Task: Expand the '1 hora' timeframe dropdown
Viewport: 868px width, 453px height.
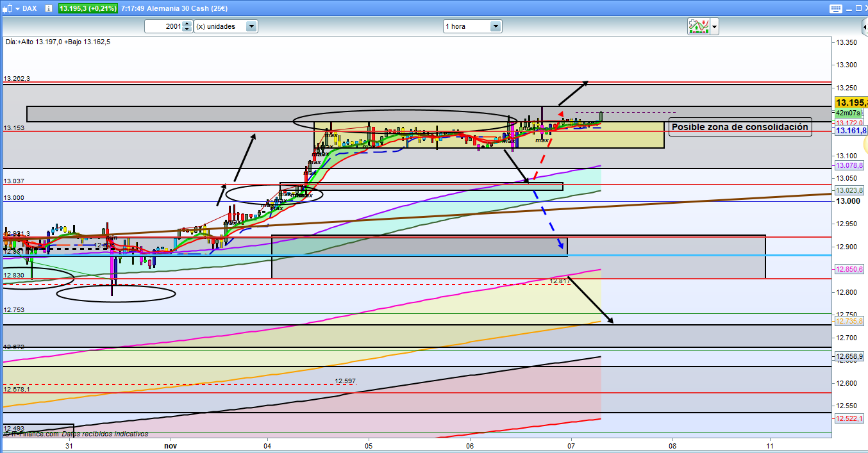Action: (x=496, y=26)
